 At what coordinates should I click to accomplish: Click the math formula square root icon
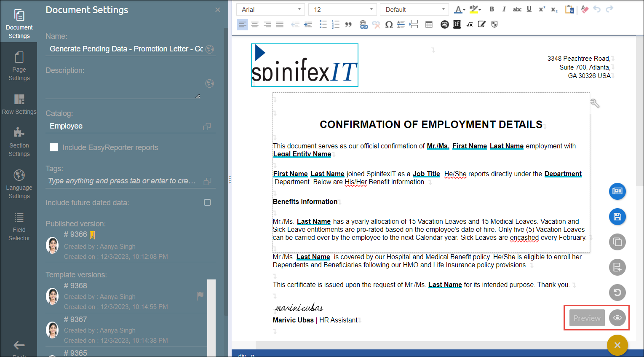pyautogui.click(x=470, y=24)
